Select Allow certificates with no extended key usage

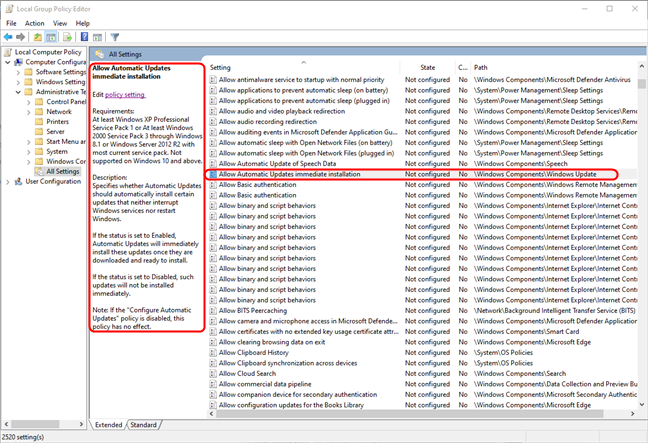308,331
